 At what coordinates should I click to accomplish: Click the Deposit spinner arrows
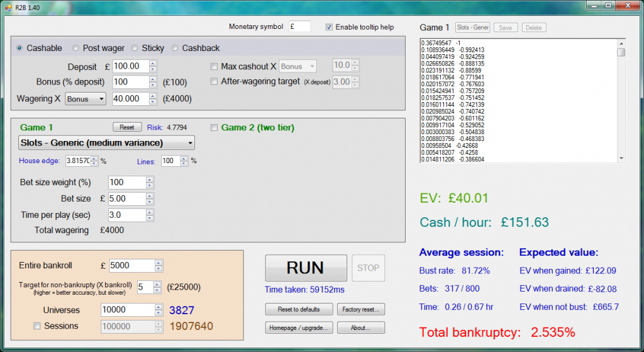(153, 66)
